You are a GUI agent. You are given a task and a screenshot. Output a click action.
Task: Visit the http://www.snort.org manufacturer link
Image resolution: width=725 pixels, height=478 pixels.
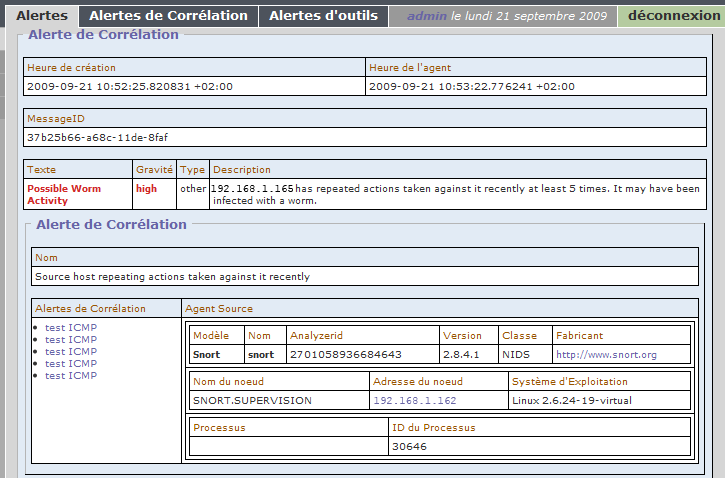(x=606, y=354)
